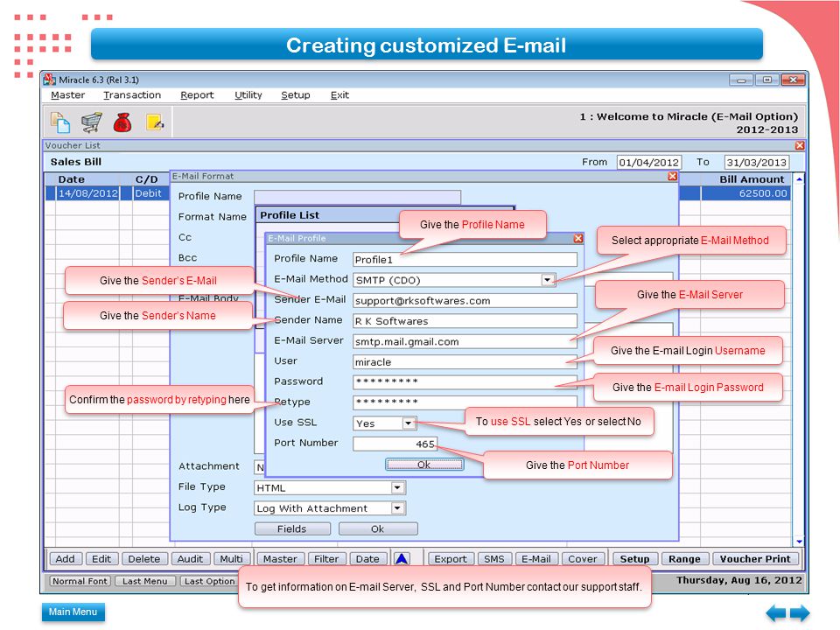Click the Setup button in bottom bar
This screenshot has width=840, height=630.
[x=635, y=559]
